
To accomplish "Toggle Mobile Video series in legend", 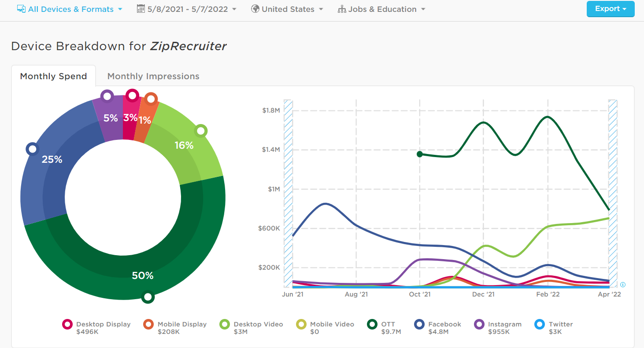I will (x=325, y=327).
